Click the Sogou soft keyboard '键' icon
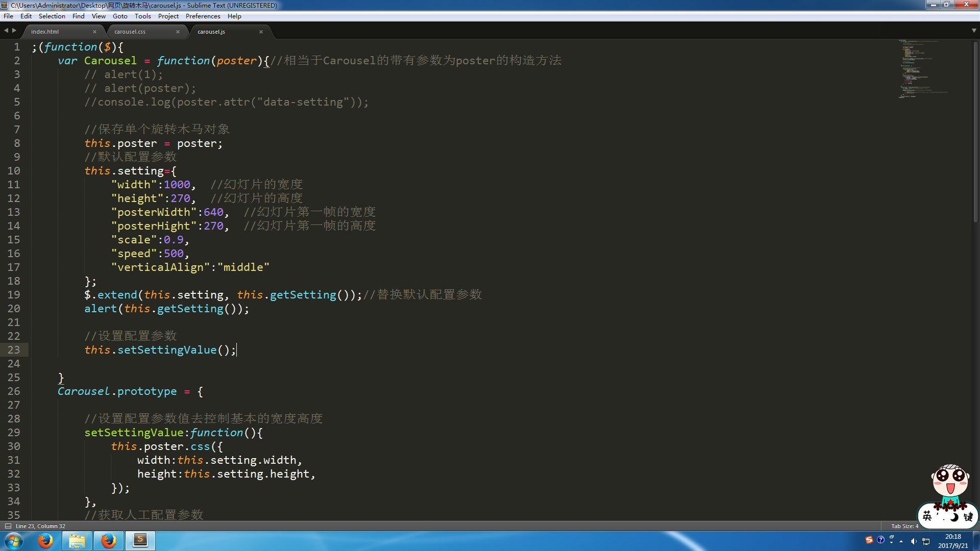Screen dimensions: 980x551 pyautogui.click(x=968, y=517)
